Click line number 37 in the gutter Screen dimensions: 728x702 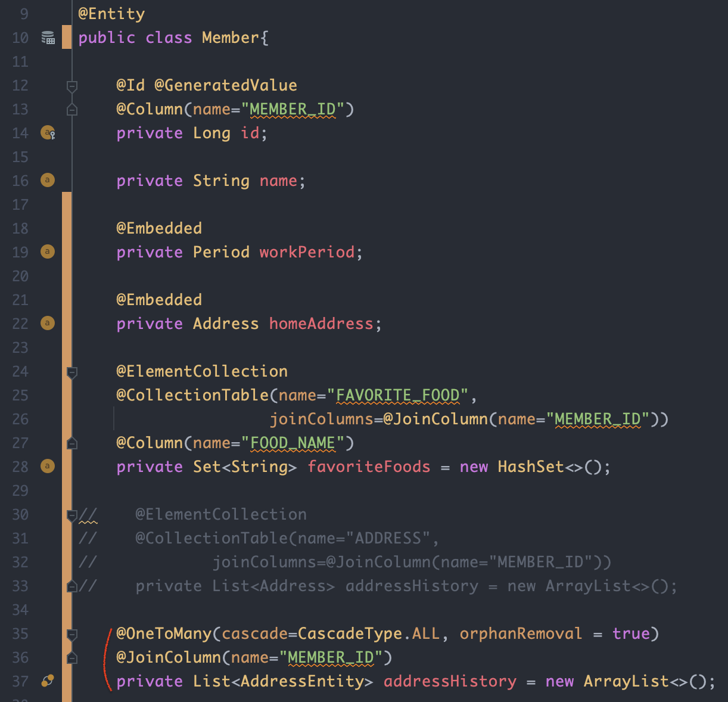click(20, 681)
